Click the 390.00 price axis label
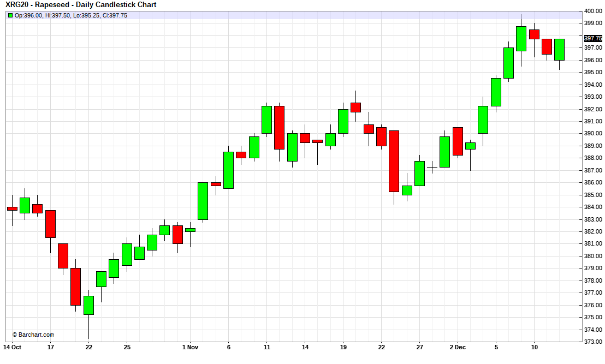This screenshot has width=605, height=364. click(x=593, y=133)
